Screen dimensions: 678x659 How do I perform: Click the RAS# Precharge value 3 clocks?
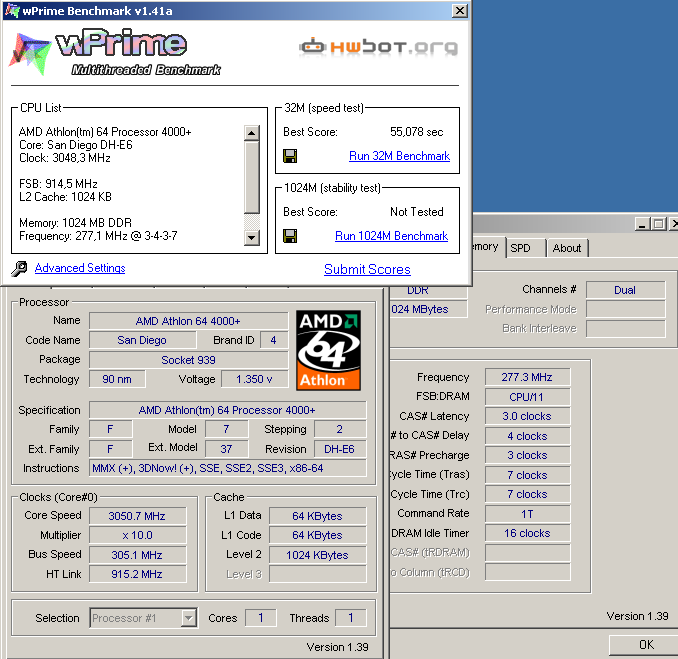(527, 455)
